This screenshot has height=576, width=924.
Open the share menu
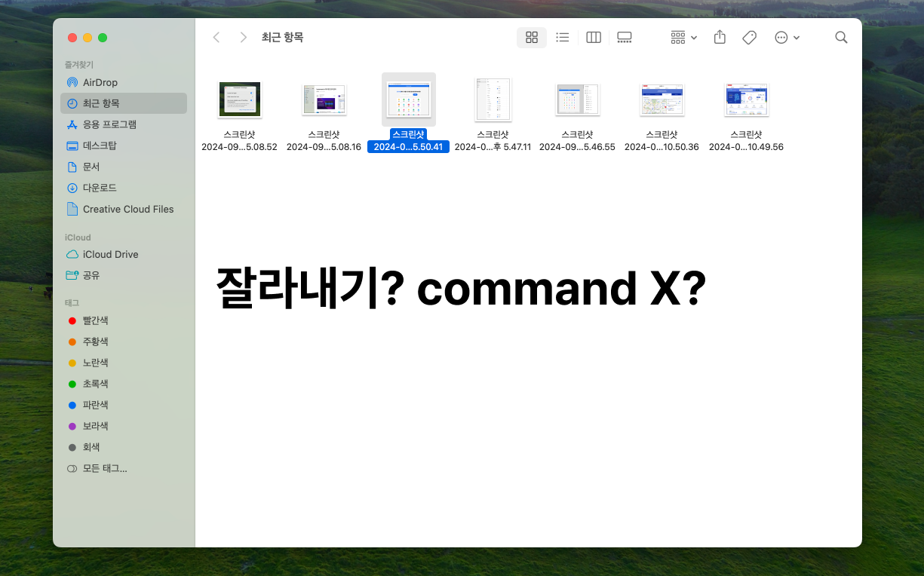(720, 37)
